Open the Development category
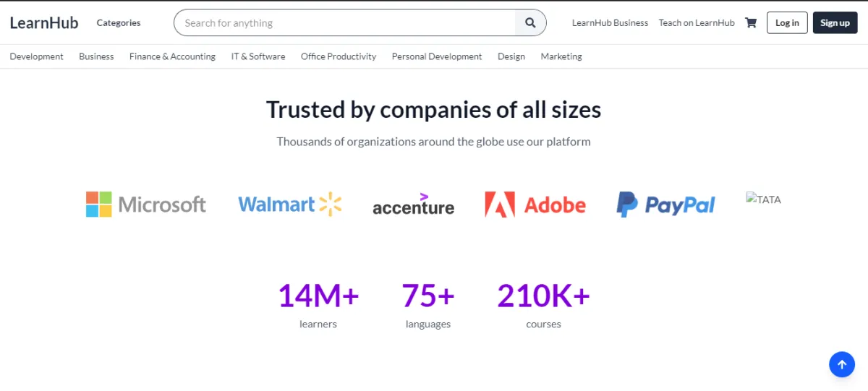 [x=37, y=56]
